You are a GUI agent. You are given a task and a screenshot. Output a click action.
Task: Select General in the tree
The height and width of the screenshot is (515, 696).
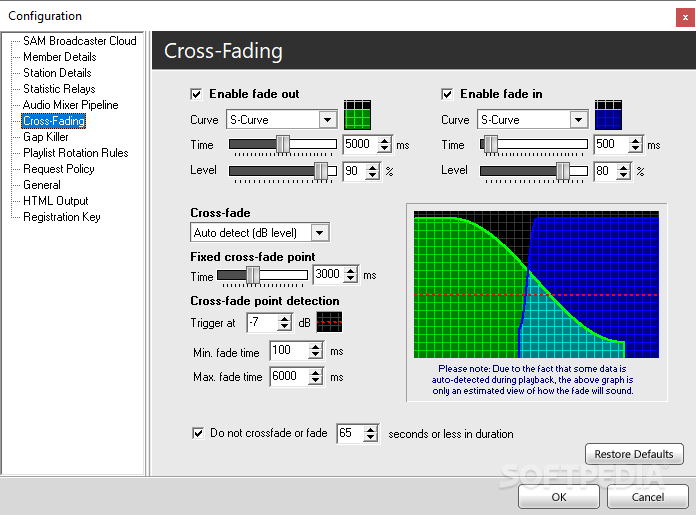42,185
